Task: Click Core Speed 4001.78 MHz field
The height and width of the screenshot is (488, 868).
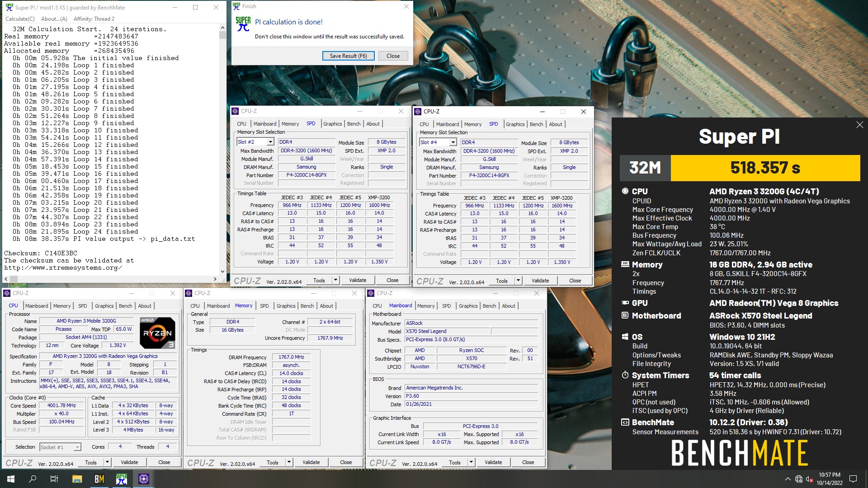Action: tap(62, 405)
